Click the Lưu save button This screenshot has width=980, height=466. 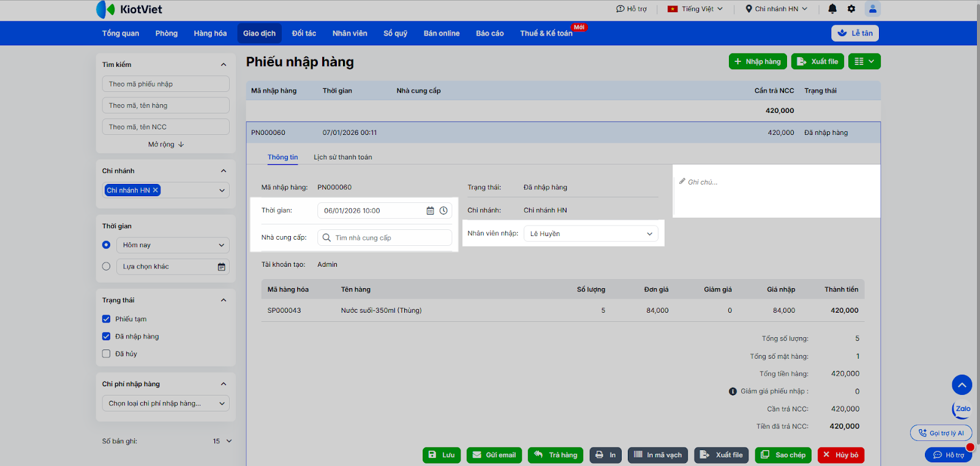pyautogui.click(x=442, y=455)
